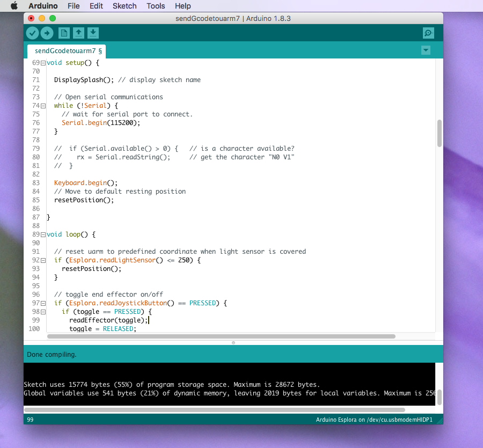This screenshot has width=483, height=448.
Task: Save the sketch using the Save icon
Action: tap(93, 33)
